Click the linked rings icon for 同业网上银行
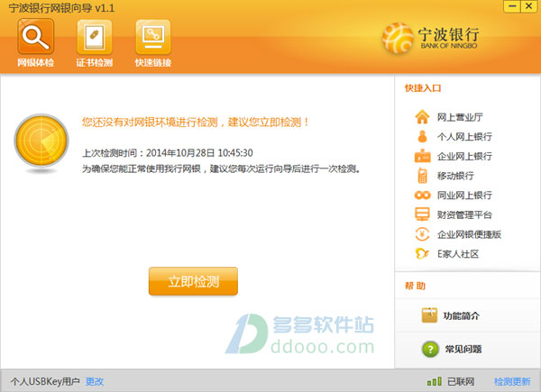This screenshot has width=541, height=392. point(422,196)
